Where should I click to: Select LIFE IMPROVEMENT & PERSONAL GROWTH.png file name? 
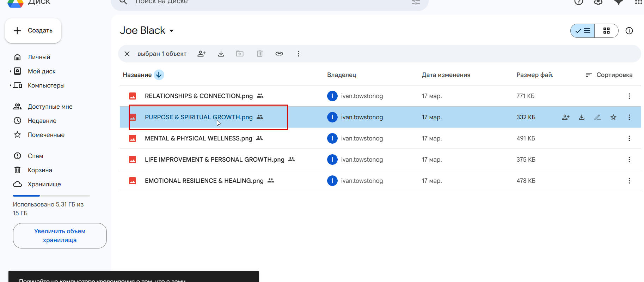(x=215, y=160)
